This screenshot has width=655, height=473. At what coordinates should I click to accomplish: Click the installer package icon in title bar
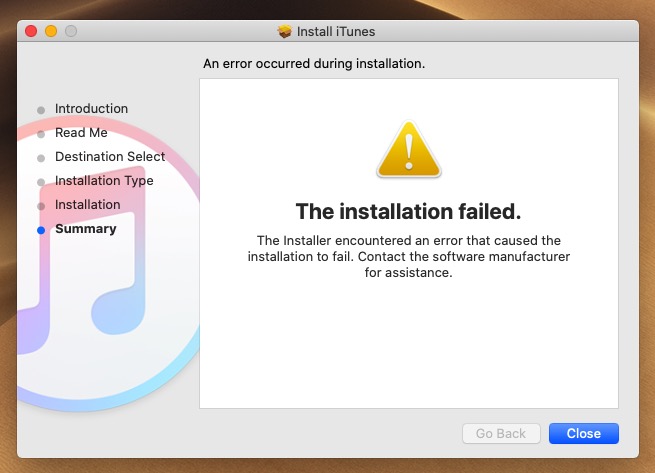(285, 31)
